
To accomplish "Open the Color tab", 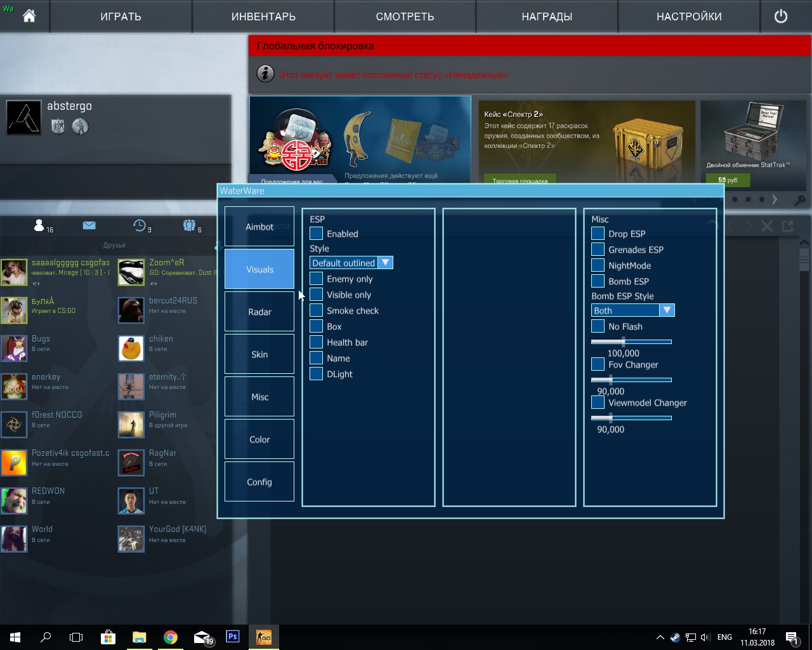I will (x=259, y=439).
